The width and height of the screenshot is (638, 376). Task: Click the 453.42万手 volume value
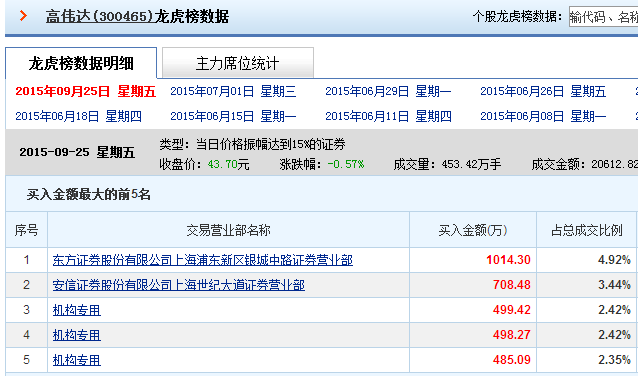tap(471, 164)
